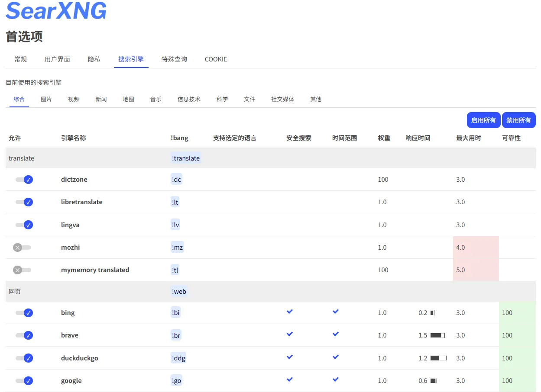Click the reliability value 100 for bing
The width and height of the screenshot is (541, 392).
507,313
